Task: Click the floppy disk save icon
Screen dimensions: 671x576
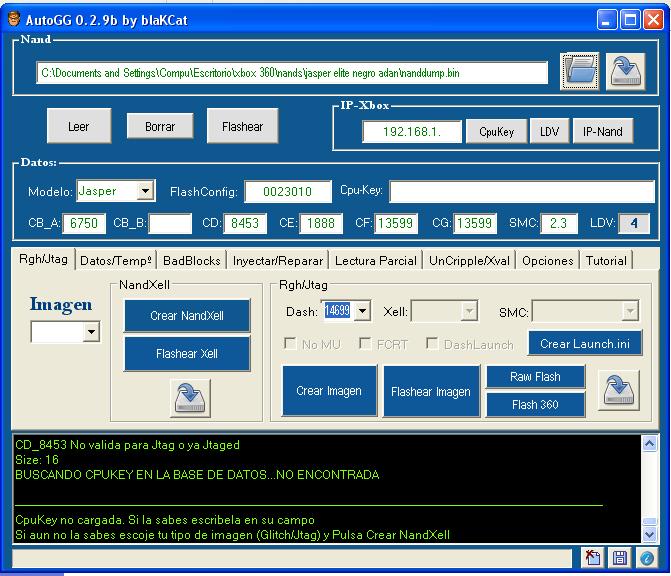Action: point(620,558)
